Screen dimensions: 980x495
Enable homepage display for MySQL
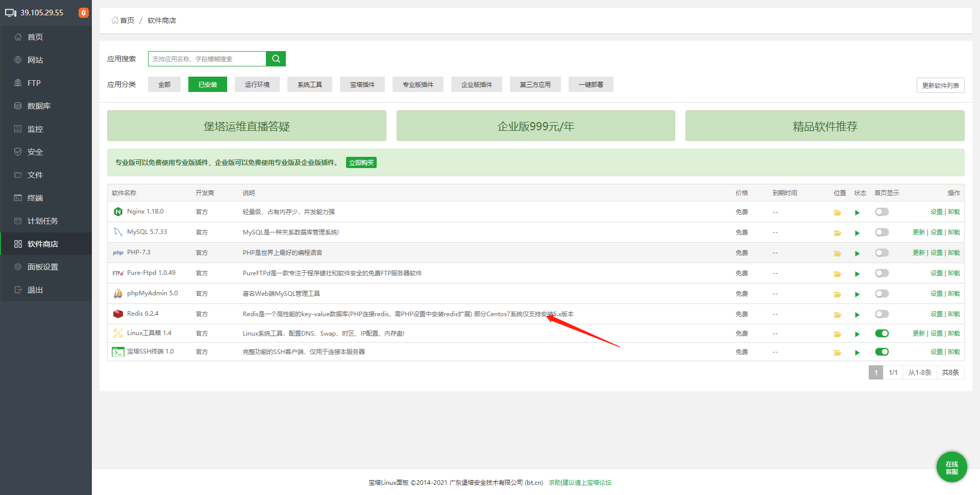pos(881,232)
